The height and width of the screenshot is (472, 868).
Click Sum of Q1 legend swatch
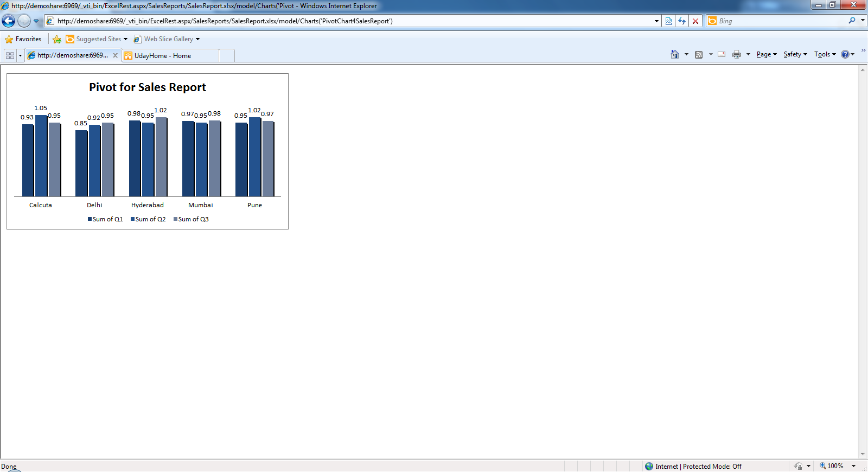click(90, 219)
